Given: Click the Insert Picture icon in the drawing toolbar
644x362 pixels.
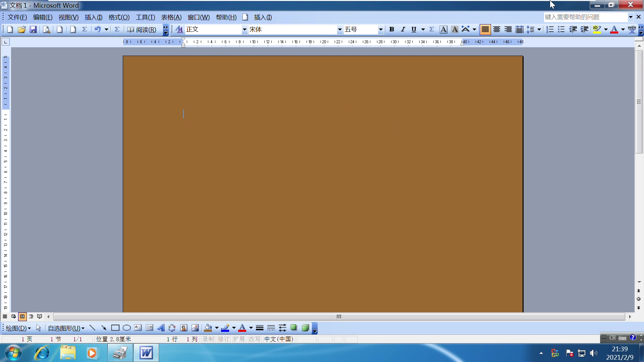Looking at the screenshot, I should [195, 328].
